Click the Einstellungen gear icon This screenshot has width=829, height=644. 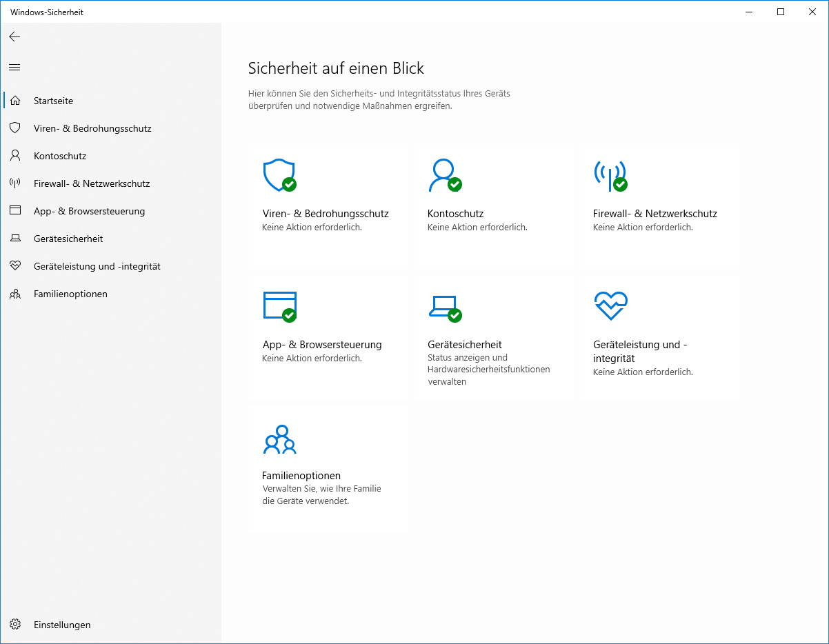[15, 625]
